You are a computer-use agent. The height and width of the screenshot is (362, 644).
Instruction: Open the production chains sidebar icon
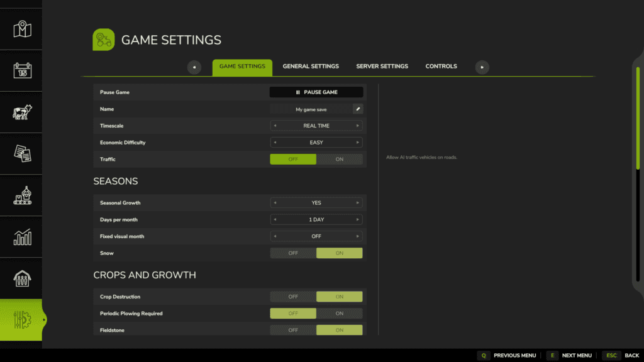pos(21,195)
